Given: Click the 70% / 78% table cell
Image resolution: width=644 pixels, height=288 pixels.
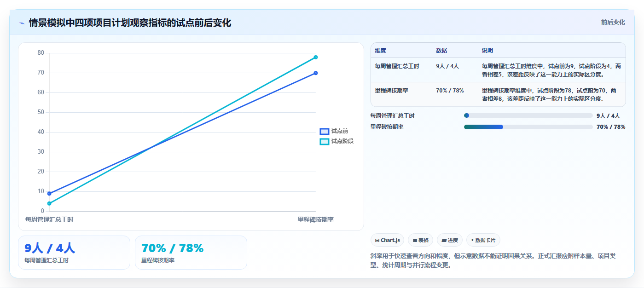Looking at the screenshot, I should [x=450, y=91].
